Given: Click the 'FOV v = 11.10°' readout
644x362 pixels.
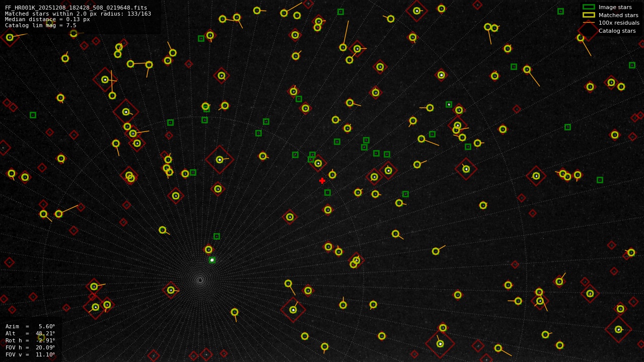Looking at the screenshot, I should (x=30, y=354).
